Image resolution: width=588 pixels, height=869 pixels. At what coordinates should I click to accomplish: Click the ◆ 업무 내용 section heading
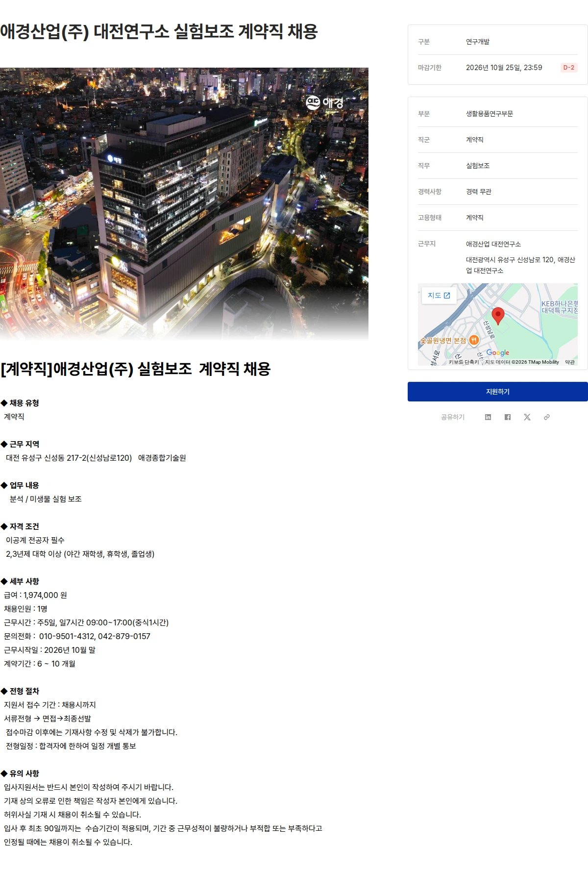(20, 485)
